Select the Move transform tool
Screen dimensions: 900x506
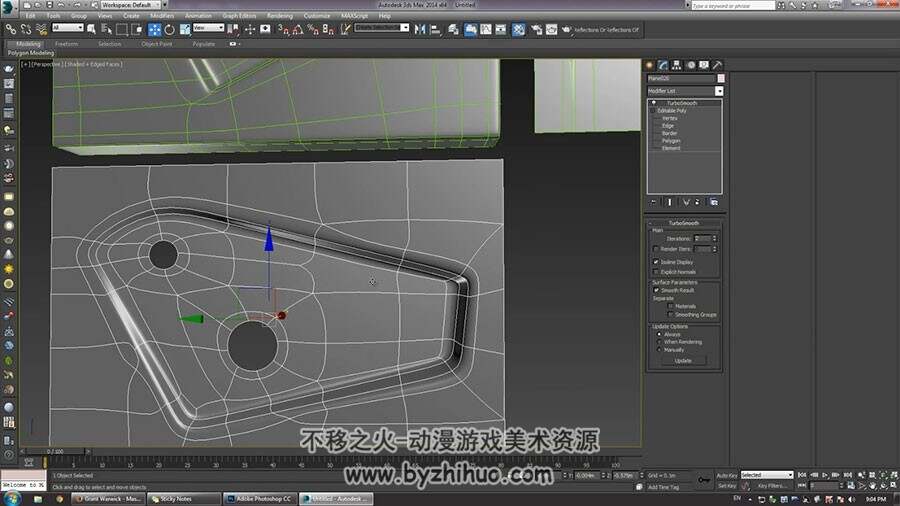[154, 29]
